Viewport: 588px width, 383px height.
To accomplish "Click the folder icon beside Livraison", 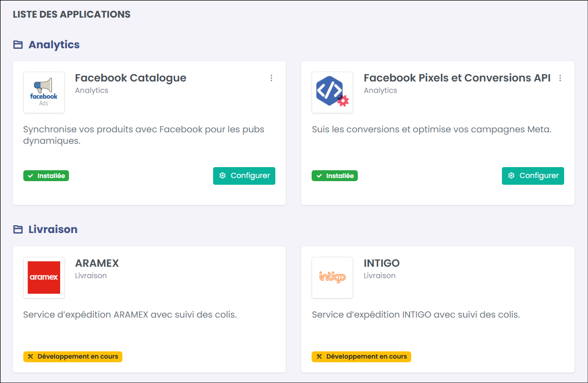I will 18,229.
